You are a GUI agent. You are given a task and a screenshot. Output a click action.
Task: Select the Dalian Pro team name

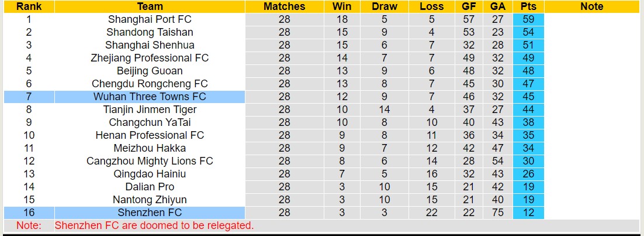click(150, 187)
